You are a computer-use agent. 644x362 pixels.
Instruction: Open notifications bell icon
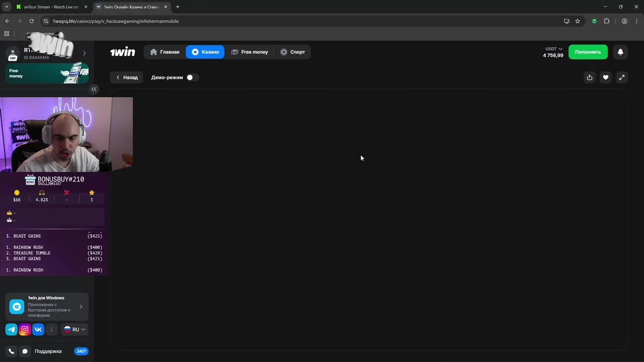(x=620, y=52)
